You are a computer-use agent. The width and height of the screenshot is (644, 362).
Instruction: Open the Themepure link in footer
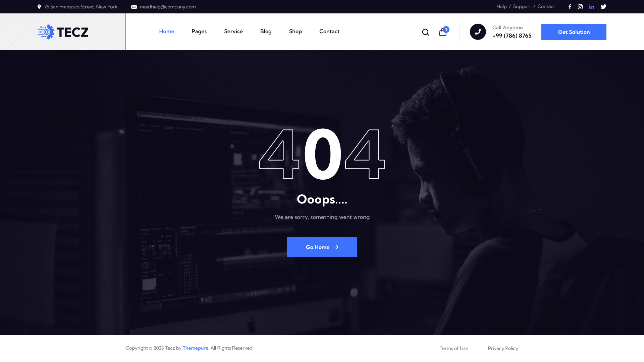pos(195,348)
